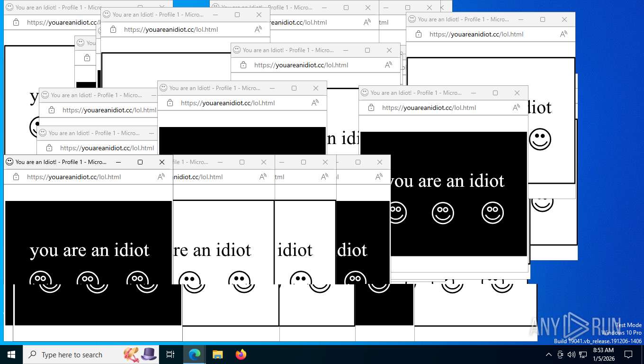This screenshot has width=644, height=364.
Task: Open network status in the system tray
Action: click(x=583, y=355)
